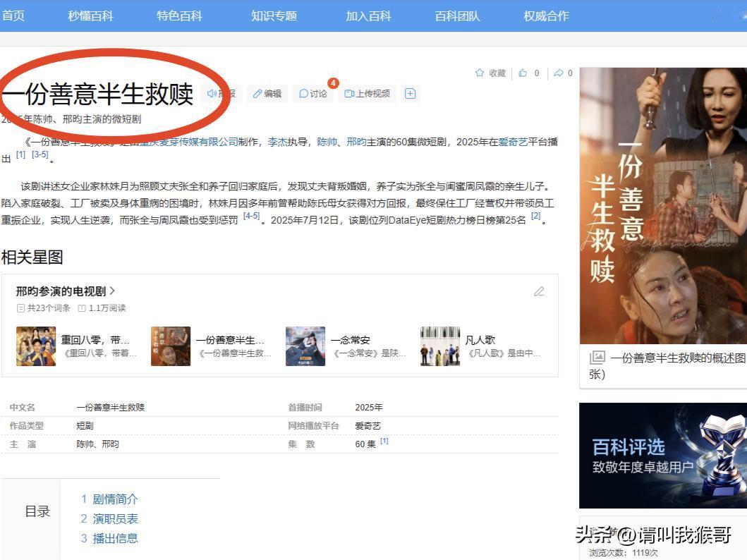Viewport: 747px width, 560px height.
Task: Go to 首页 from the navigation bar
Action: click(13, 16)
